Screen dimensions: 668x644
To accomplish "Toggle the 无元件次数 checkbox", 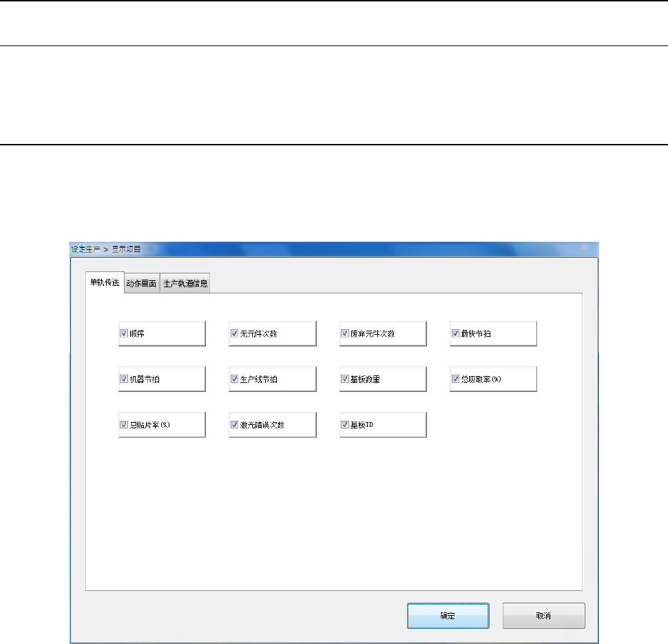I will click(234, 333).
